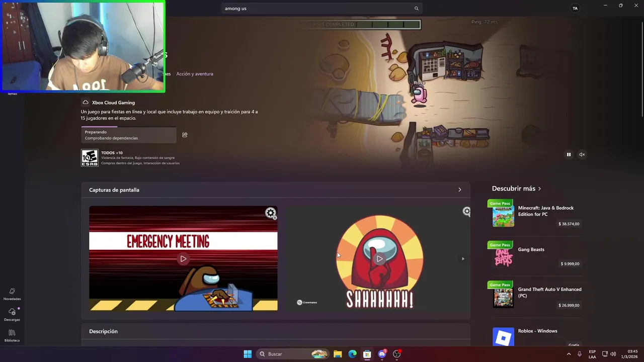The image size is (644, 362).
Task: Open Descargas in the sidebar
Action: pos(12,315)
